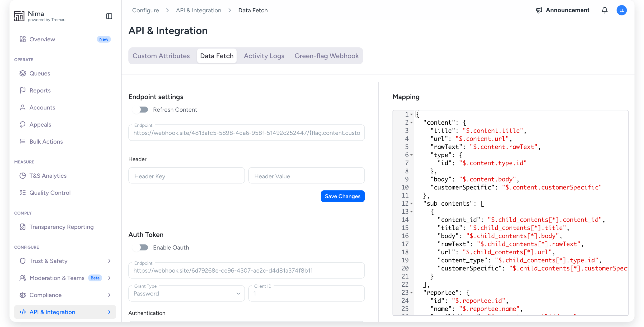Click the data fetch Endpoint URL field
644x327 pixels.
coord(246,133)
